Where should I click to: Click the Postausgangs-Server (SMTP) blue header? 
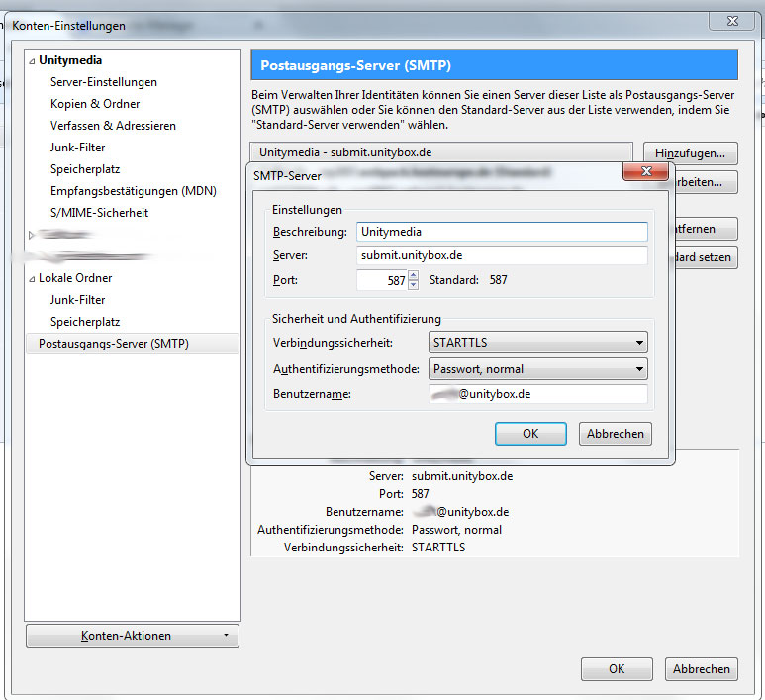[494, 65]
